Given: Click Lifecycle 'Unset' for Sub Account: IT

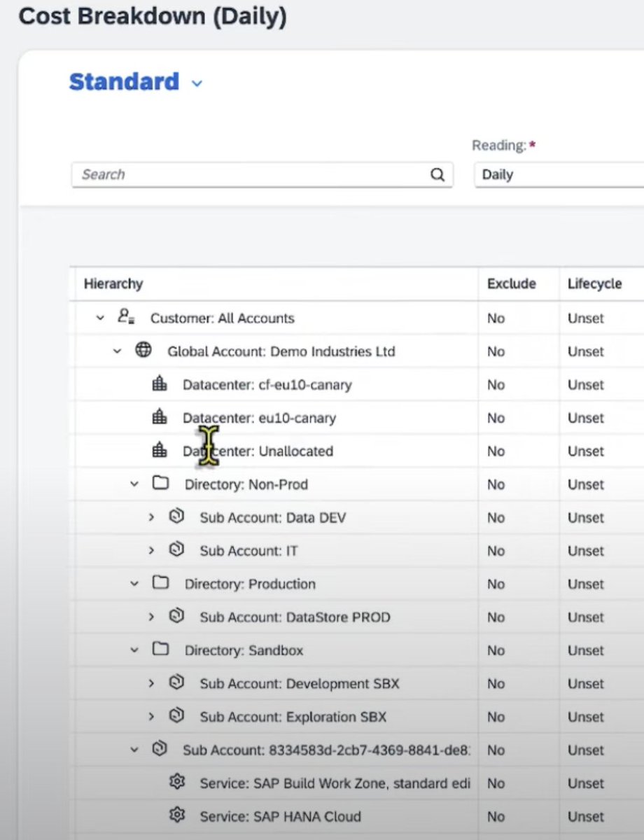Looking at the screenshot, I should [x=586, y=551].
